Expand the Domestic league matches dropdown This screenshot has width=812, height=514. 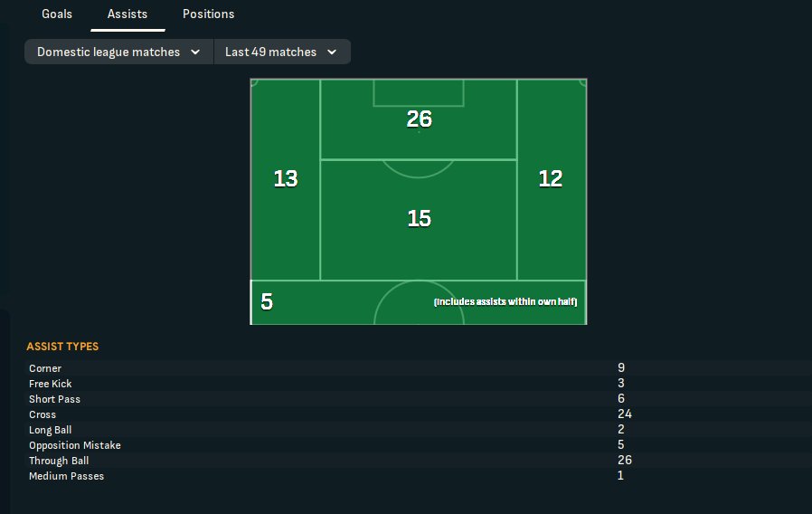coord(118,52)
